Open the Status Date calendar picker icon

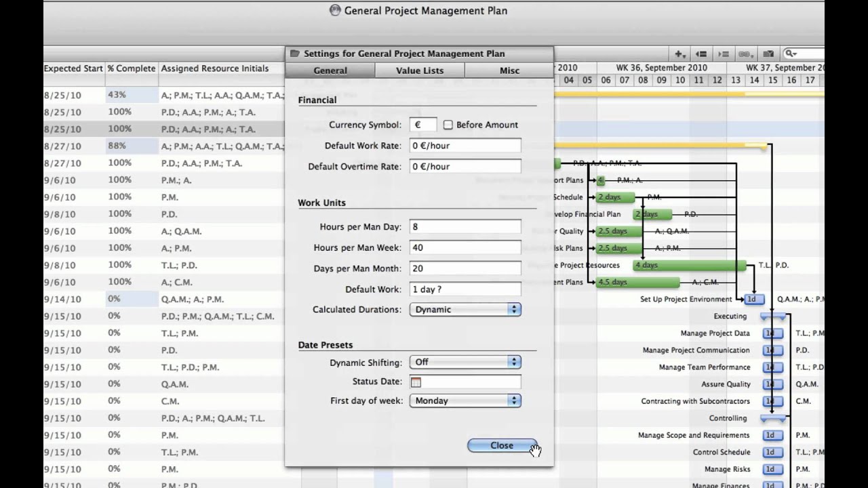416,382
